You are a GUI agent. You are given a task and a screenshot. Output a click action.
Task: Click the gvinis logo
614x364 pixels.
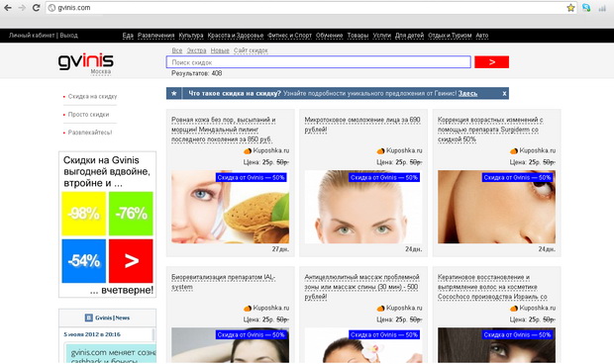(86, 61)
